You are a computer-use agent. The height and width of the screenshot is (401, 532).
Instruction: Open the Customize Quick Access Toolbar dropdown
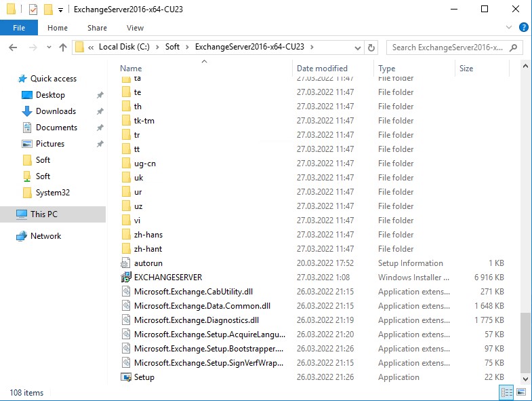pos(60,9)
